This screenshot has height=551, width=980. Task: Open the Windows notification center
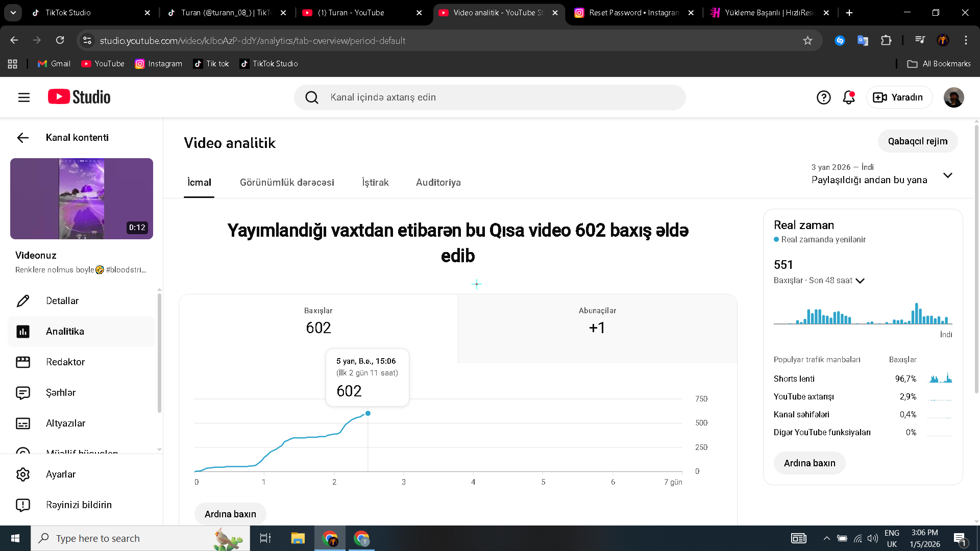(x=960, y=538)
